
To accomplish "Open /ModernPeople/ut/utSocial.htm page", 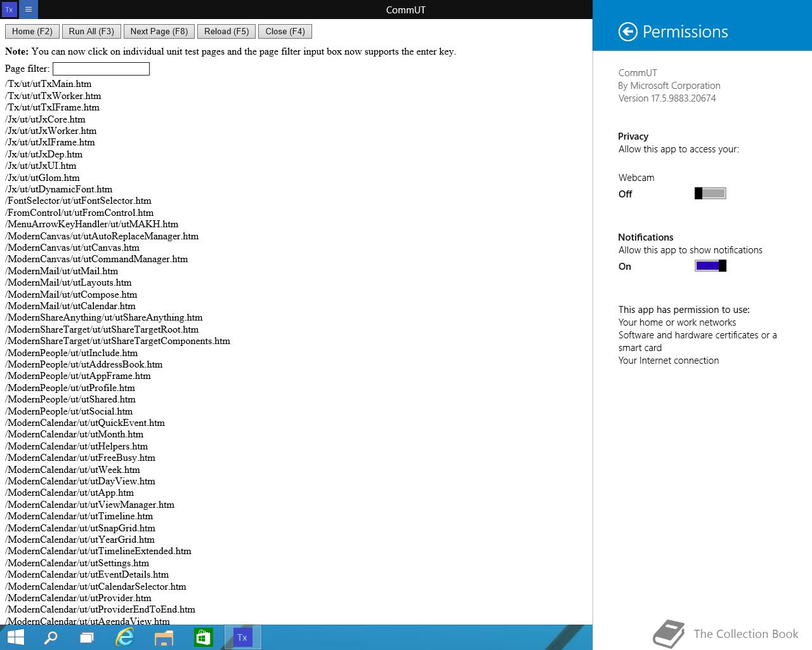I will 69,411.
